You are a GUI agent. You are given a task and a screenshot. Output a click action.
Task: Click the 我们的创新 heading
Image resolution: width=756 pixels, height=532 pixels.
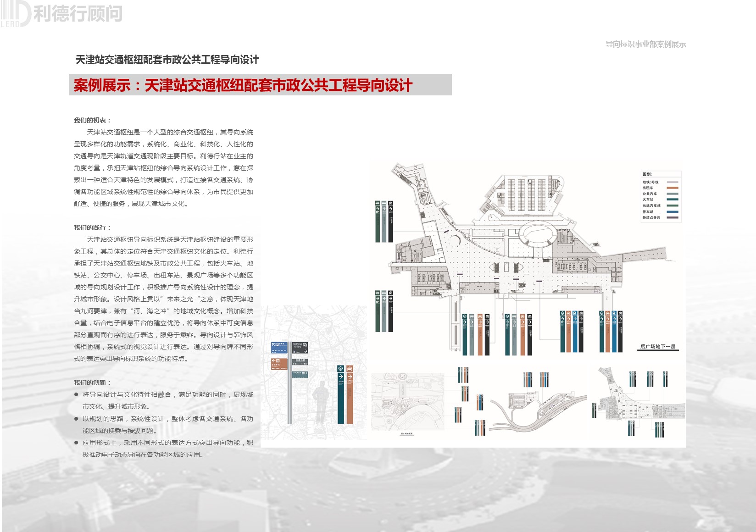[92, 382]
